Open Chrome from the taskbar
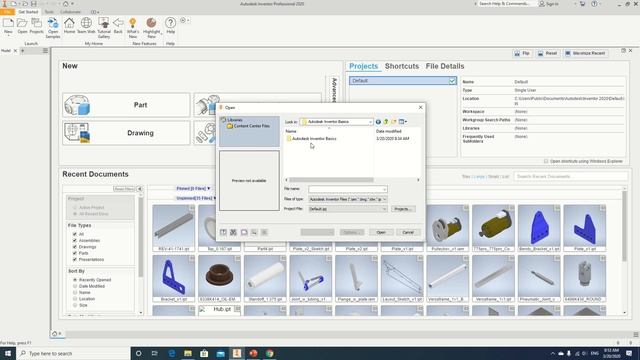640x360 pixels. [x=269, y=353]
